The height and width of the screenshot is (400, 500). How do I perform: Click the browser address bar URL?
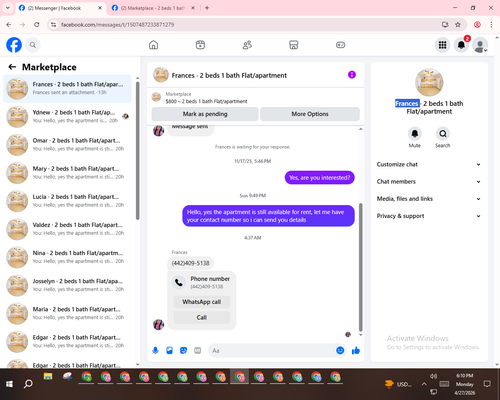pyautogui.click(x=117, y=25)
